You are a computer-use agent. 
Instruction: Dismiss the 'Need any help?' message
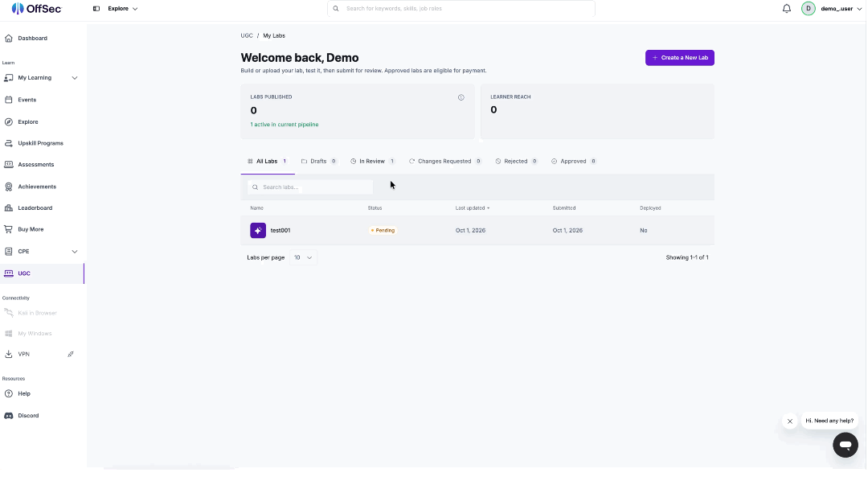(x=790, y=421)
